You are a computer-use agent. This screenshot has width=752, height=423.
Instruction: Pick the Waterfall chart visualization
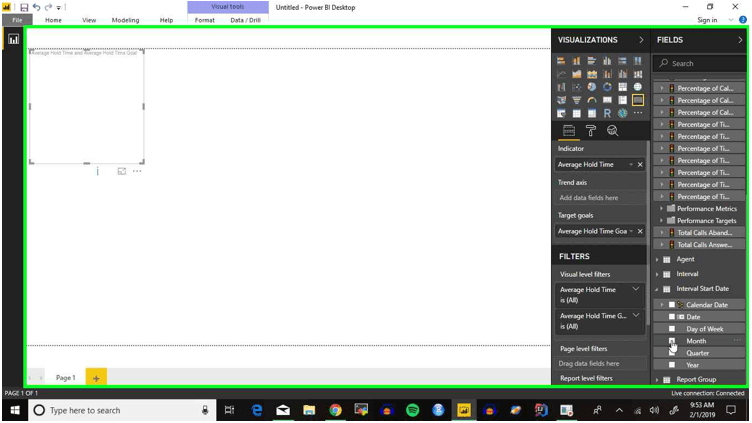[x=561, y=87]
